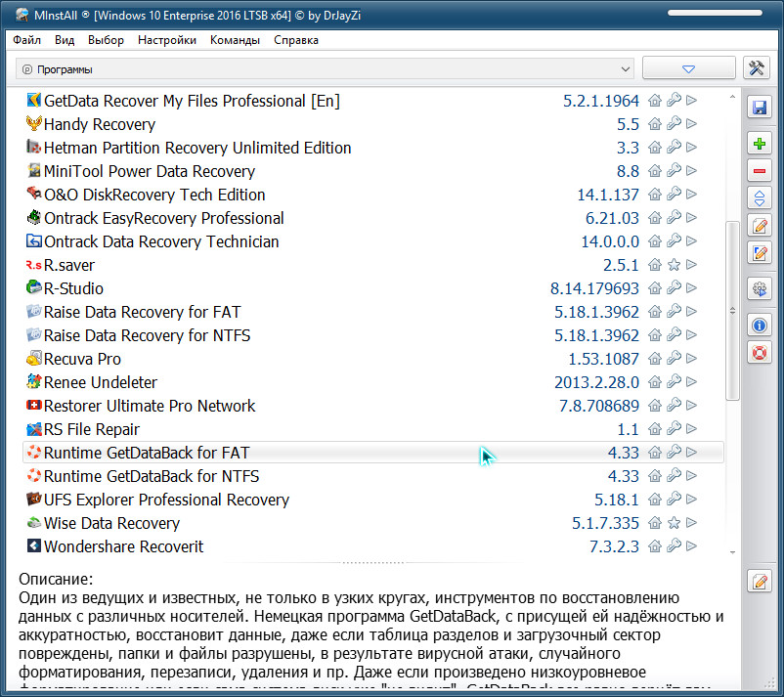
Task: Click the red minus remove icon
Action: click(759, 171)
